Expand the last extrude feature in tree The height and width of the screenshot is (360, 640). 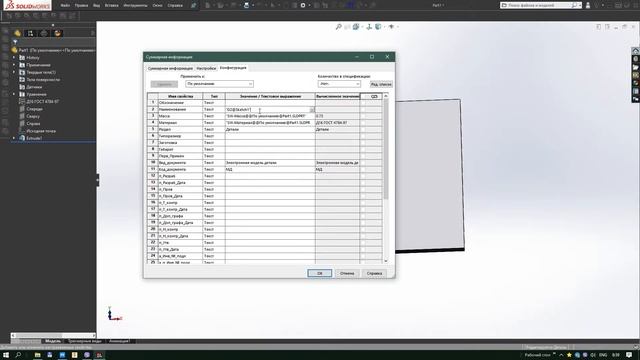pos(14,138)
